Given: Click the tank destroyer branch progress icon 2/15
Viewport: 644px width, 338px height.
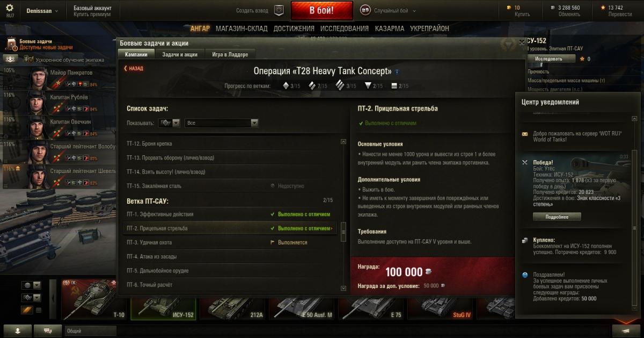Looking at the screenshot, I should tap(368, 85).
